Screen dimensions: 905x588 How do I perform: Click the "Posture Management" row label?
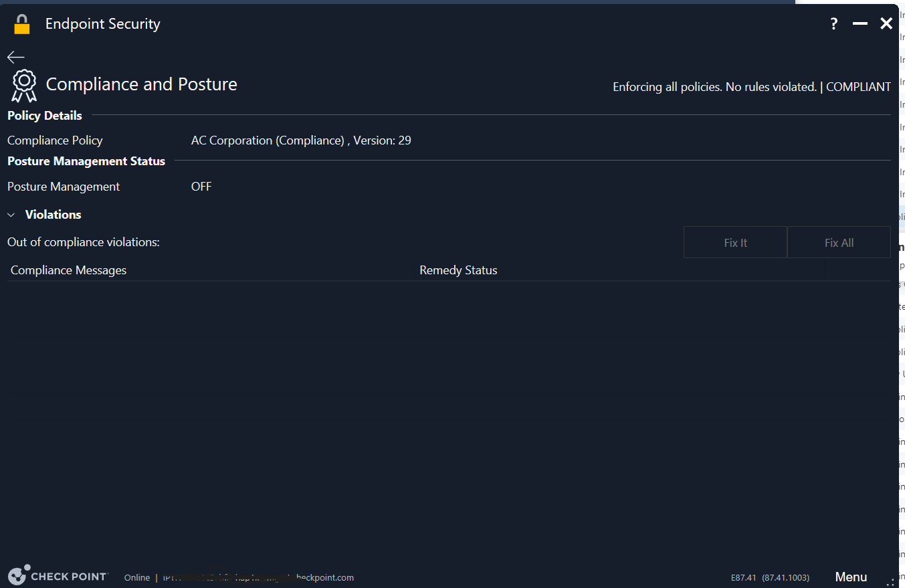64,187
